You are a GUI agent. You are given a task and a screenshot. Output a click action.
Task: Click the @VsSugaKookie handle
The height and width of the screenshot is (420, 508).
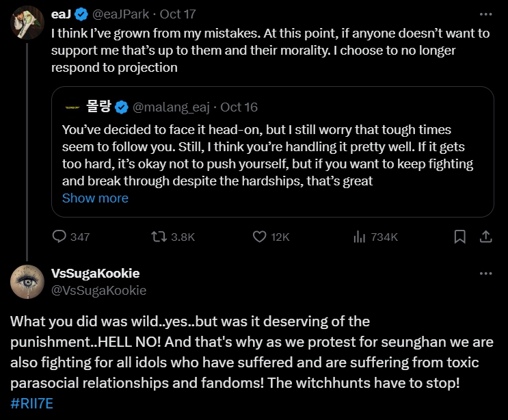coord(98,290)
